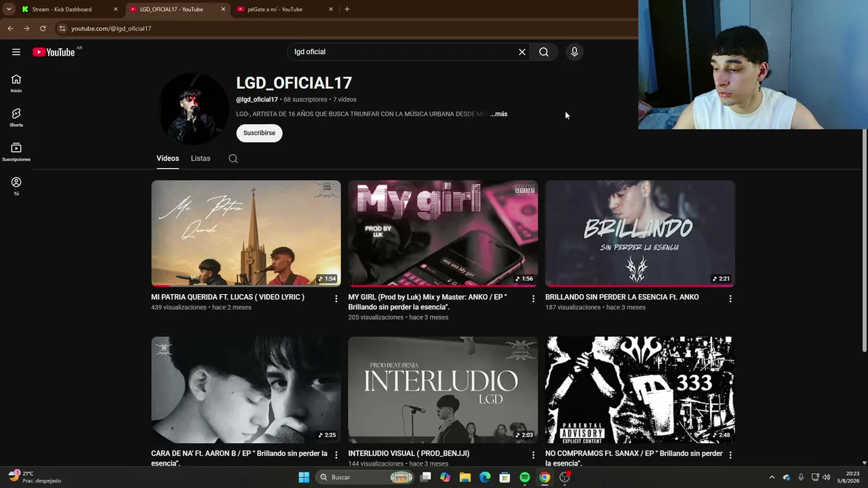The width and height of the screenshot is (868, 488).
Task: Close the LGD_OFICIAL17 - YouTube tab
Action: click(223, 9)
